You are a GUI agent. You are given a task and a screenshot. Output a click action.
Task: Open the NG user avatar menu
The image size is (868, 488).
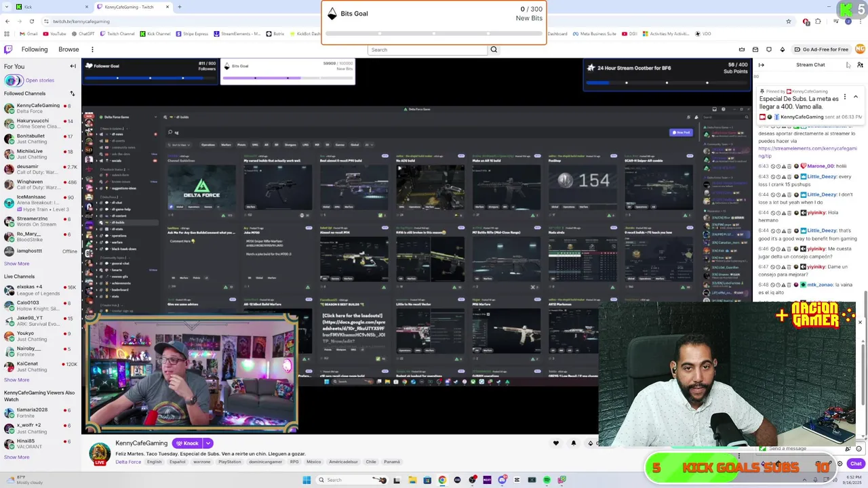860,49
